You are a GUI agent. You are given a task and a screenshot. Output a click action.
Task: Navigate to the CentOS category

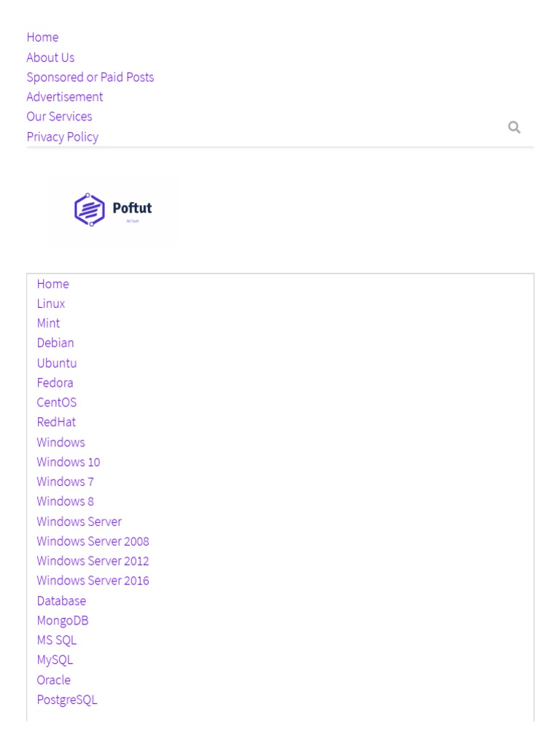[x=57, y=403]
